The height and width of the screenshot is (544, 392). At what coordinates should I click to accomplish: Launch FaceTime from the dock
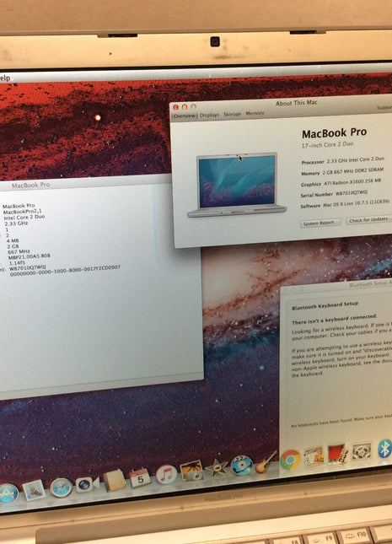pyautogui.click(x=87, y=485)
